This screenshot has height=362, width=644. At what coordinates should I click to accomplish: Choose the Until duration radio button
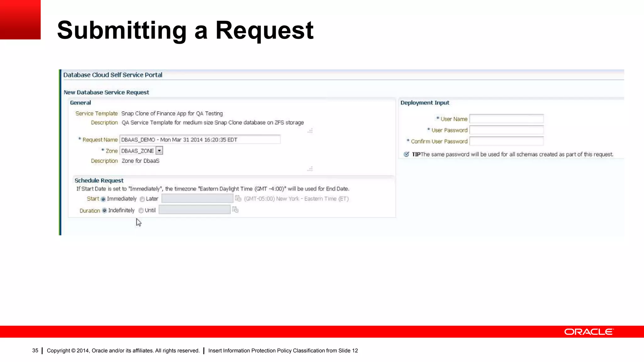click(141, 211)
